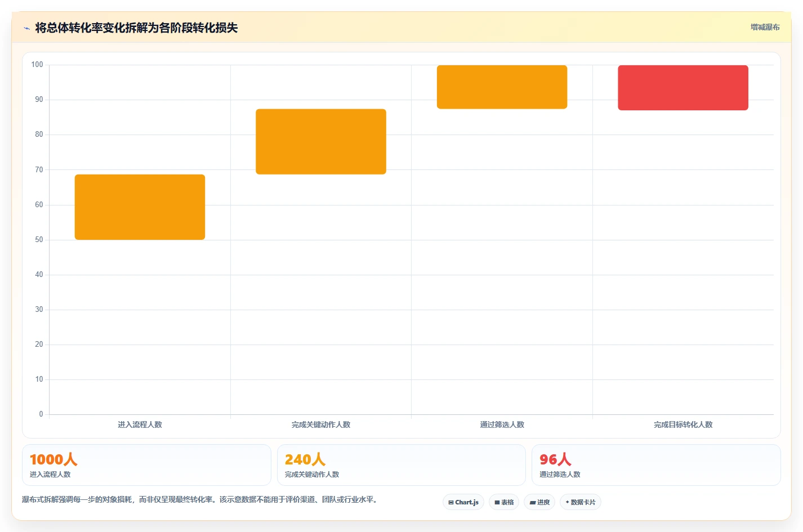Screen dimensions: 803x532
Task: Click the card caption 完成关键动作人数 under 240人
Action: (x=312, y=475)
